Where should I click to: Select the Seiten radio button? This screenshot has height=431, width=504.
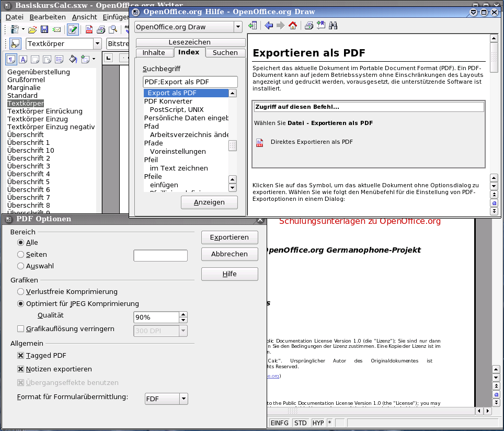pos(21,255)
